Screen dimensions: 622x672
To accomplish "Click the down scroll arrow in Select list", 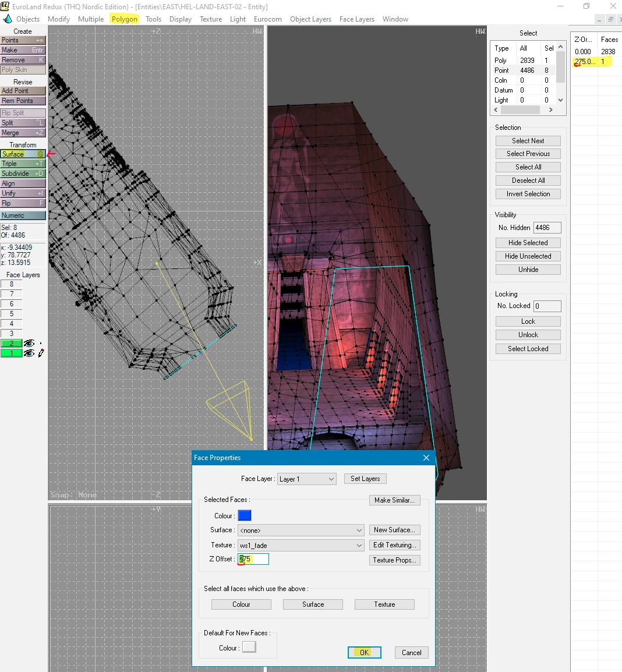I will [x=560, y=100].
